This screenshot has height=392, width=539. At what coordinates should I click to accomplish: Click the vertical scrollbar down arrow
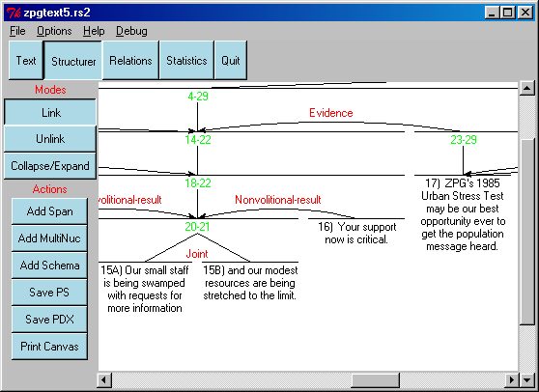point(526,379)
